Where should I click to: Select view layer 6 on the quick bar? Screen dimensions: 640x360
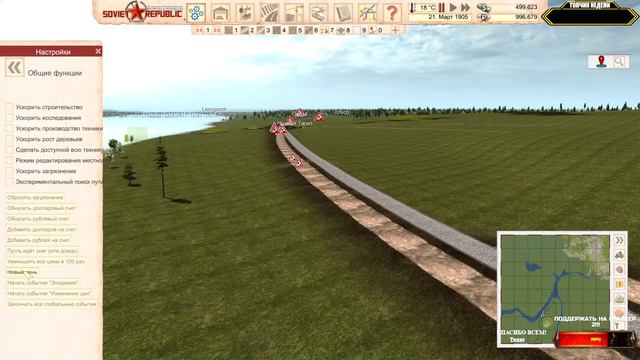pos(311,30)
